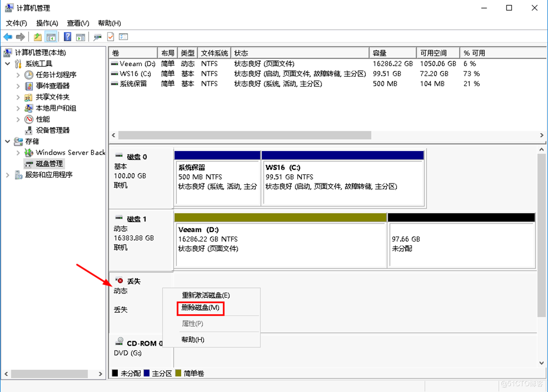Expand the 共享文件夹 node
The height and width of the screenshot is (392, 548).
point(18,97)
